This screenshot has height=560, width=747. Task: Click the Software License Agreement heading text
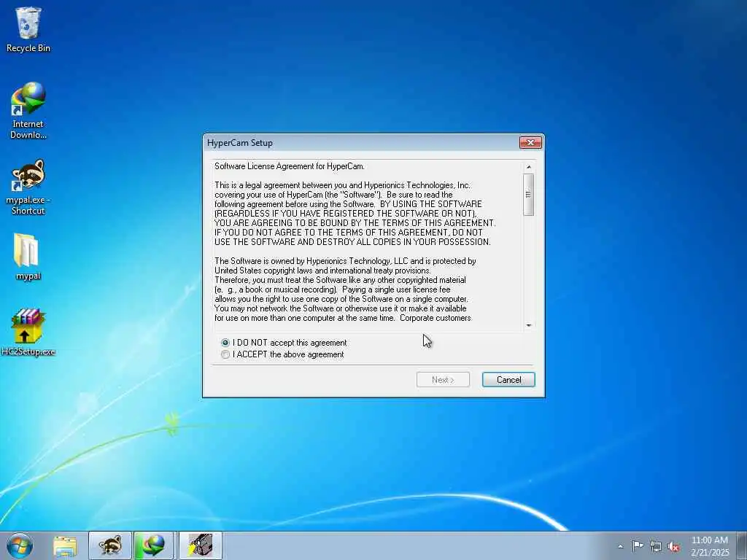(x=290, y=166)
